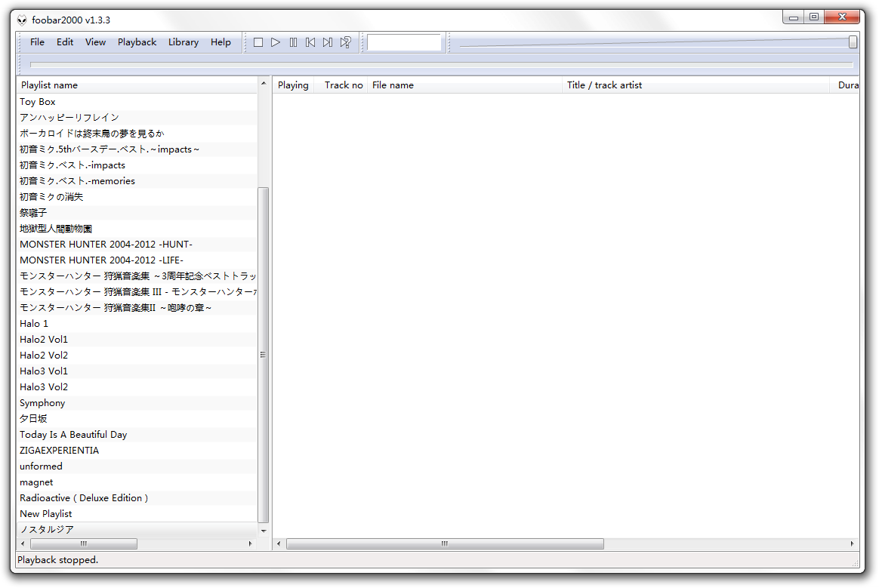Select the 祭囃子 playlist
The height and width of the screenshot is (588, 879).
point(137,213)
